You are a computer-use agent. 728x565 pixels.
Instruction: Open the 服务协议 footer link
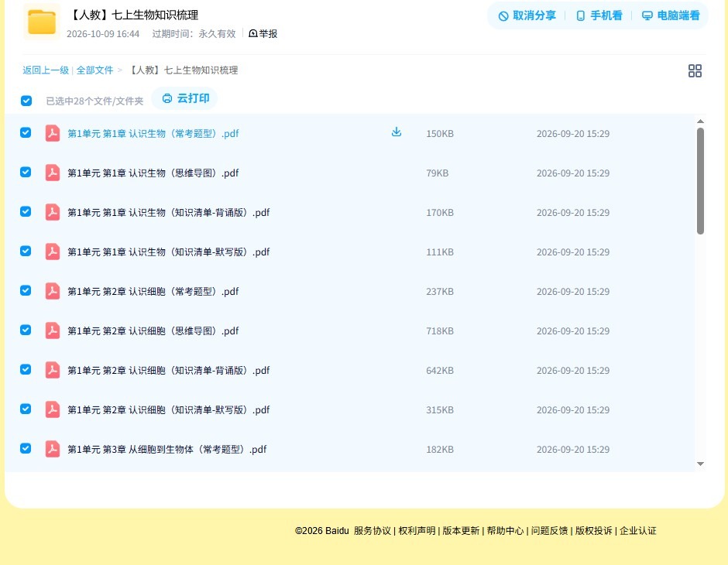(x=373, y=531)
